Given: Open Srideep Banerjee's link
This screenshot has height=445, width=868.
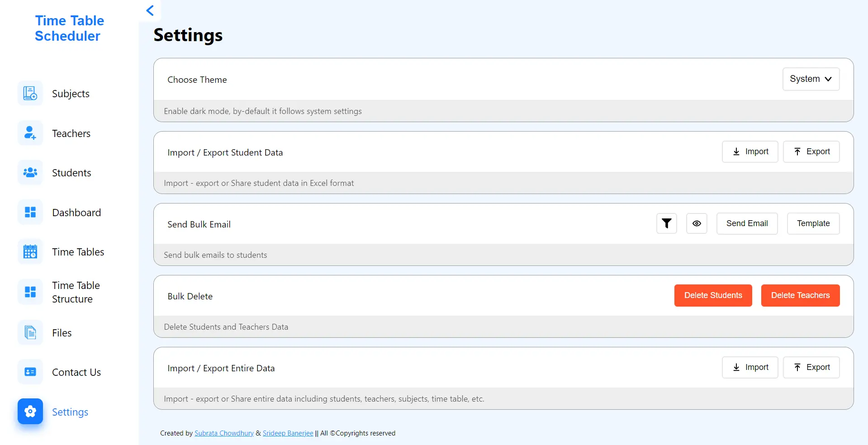Looking at the screenshot, I should pyautogui.click(x=288, y=433).
